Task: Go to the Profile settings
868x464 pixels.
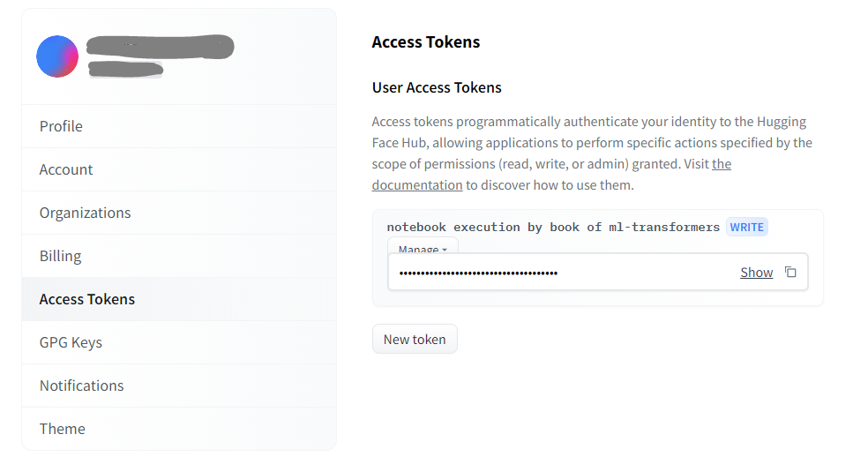Action: (x=61, y=126)
